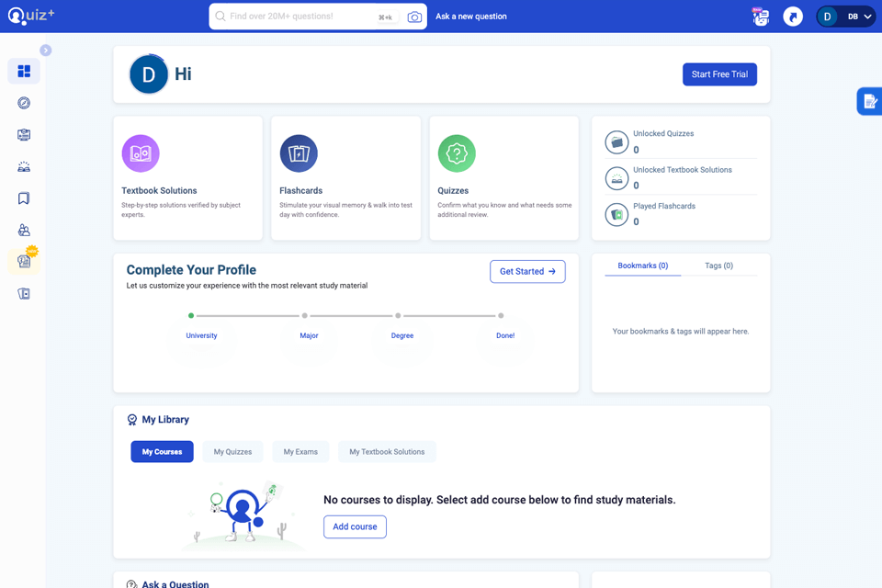The image size is (882, 588).
Task: Click the University step label
Action: tap(201, 335)
